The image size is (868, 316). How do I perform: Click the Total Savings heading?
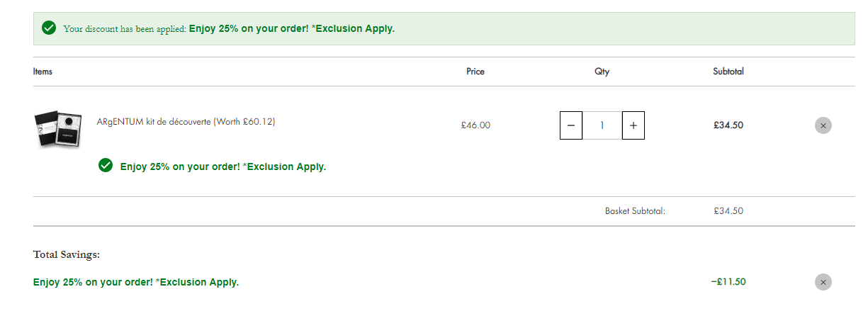click(67, 254)
